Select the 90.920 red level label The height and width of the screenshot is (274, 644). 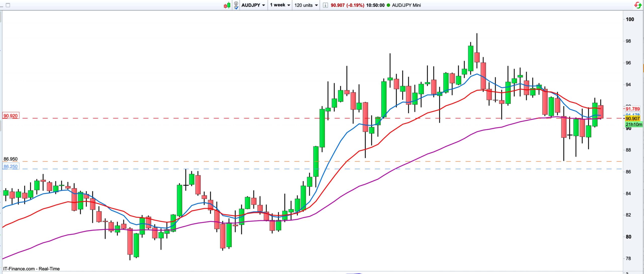pyautogui.click(x=11, y=116)
